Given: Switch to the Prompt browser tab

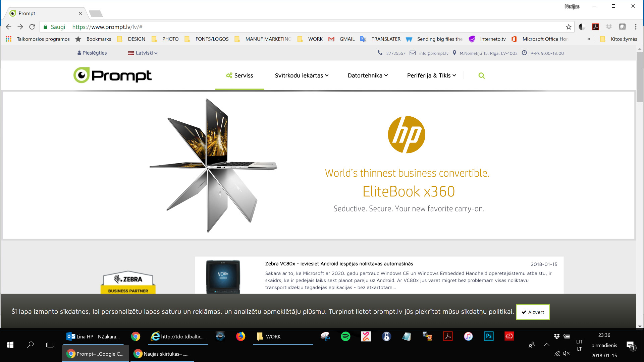Looking at the screenshot, I should (x=45, y=13).
